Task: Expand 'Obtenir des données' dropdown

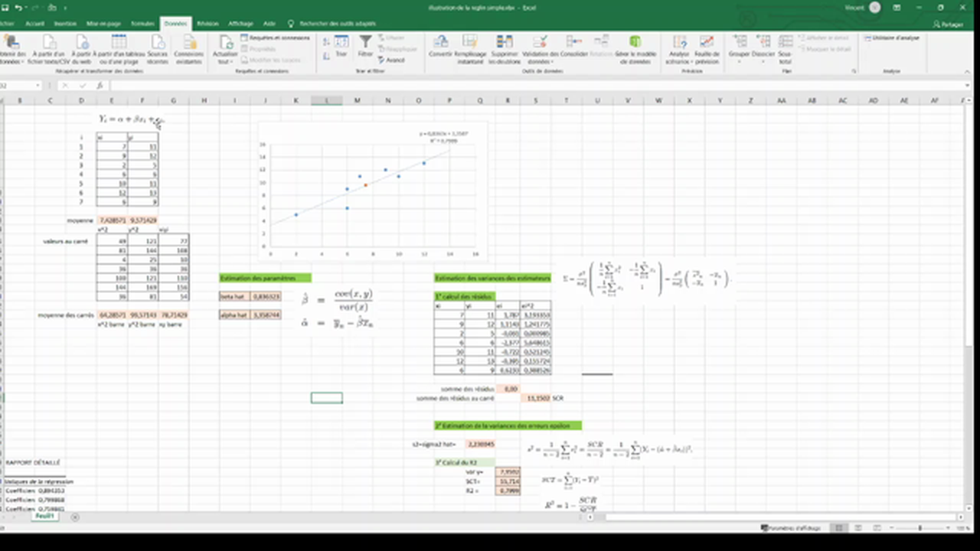Action: tap(14, 49)
